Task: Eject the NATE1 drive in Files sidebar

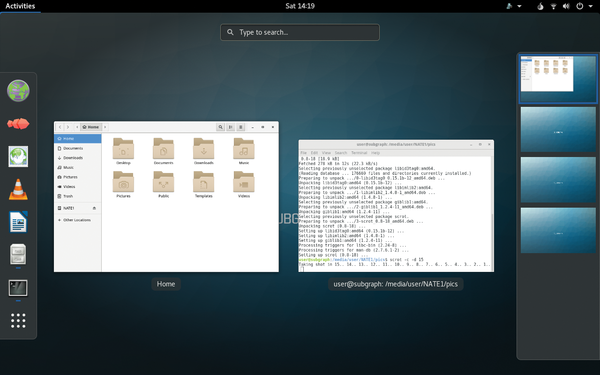Action: [x=95, y=208]
